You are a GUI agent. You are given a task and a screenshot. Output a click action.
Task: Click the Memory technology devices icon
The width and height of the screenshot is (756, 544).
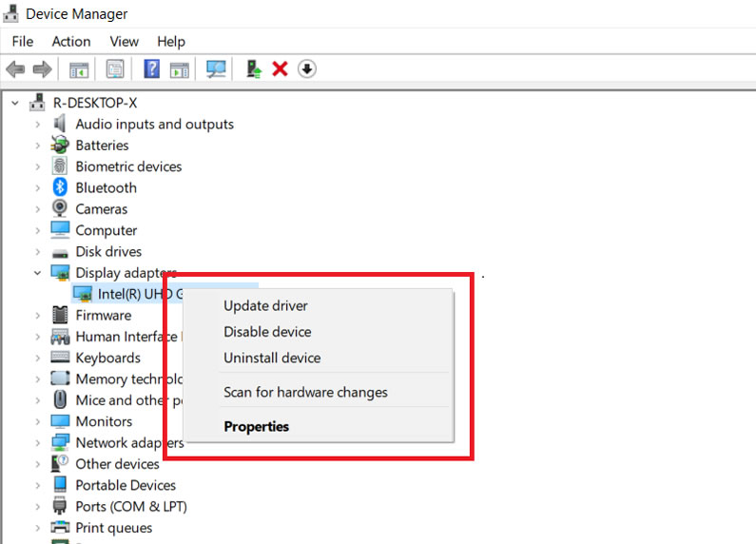click(60, 379)
